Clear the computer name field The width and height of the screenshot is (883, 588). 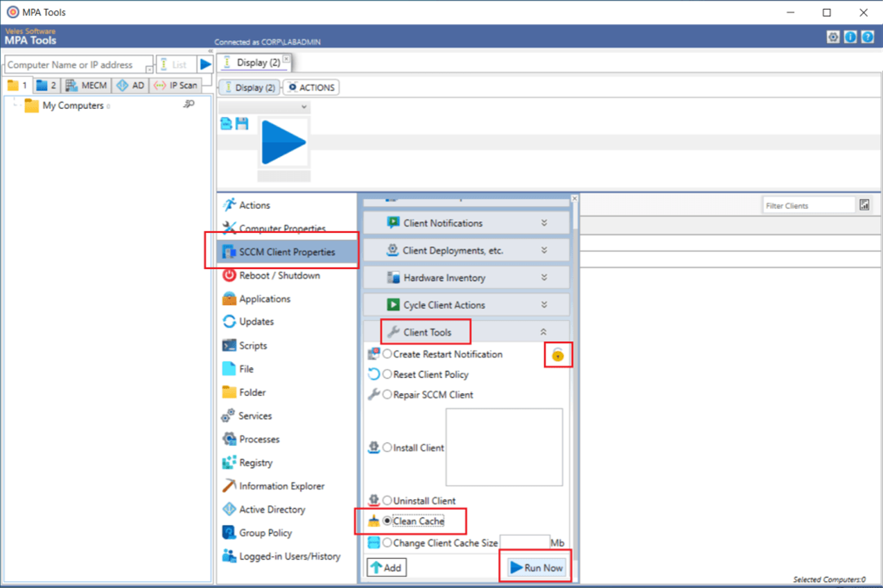149,69
